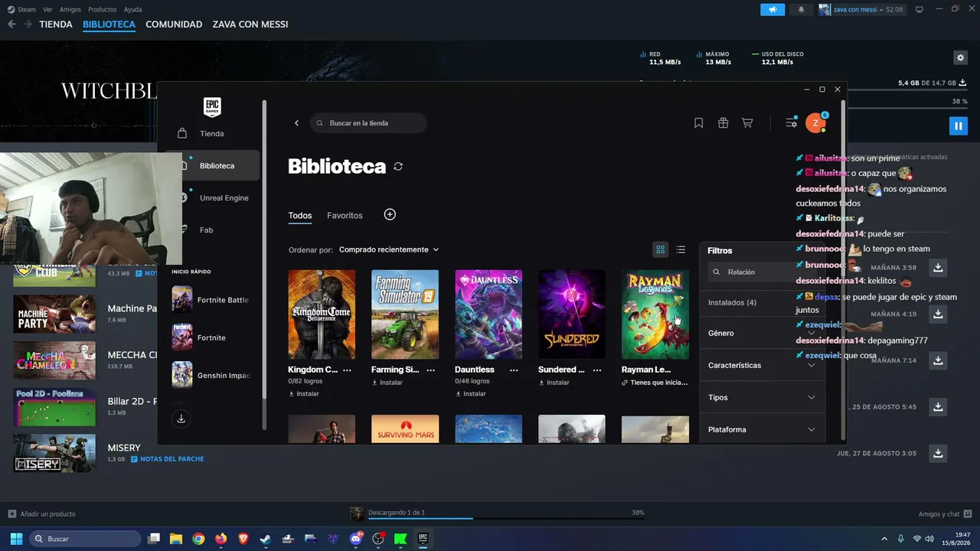This screenshot has width=980, height=551.
Task: Open the Steam TIENDA tab
Action: 56,24
